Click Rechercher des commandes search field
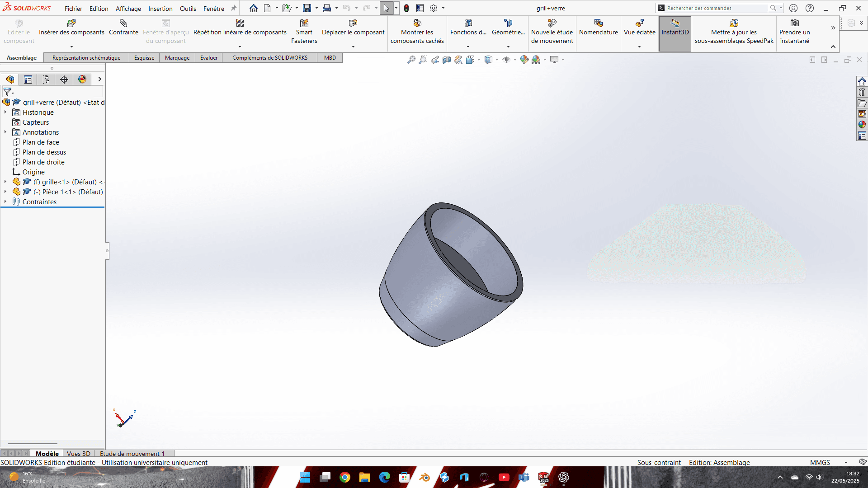Screen dimensions: 868x488 (x=717, y=8)
